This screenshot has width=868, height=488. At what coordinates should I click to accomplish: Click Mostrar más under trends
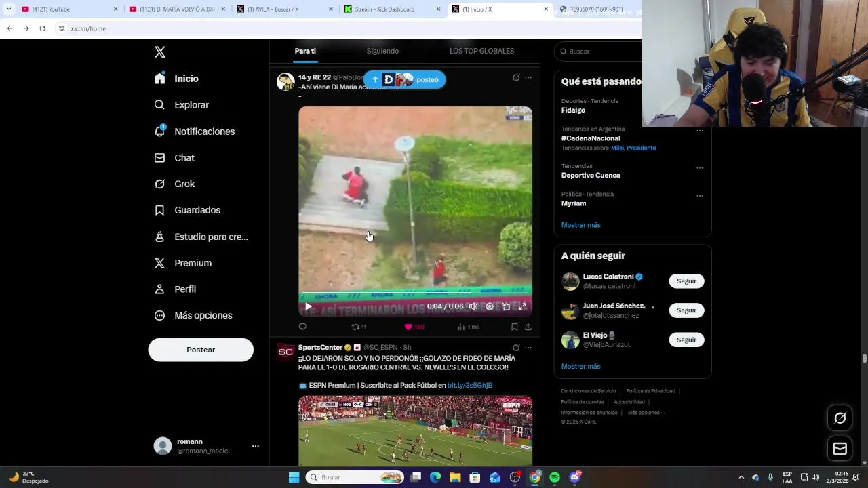[x=580, y=225]
